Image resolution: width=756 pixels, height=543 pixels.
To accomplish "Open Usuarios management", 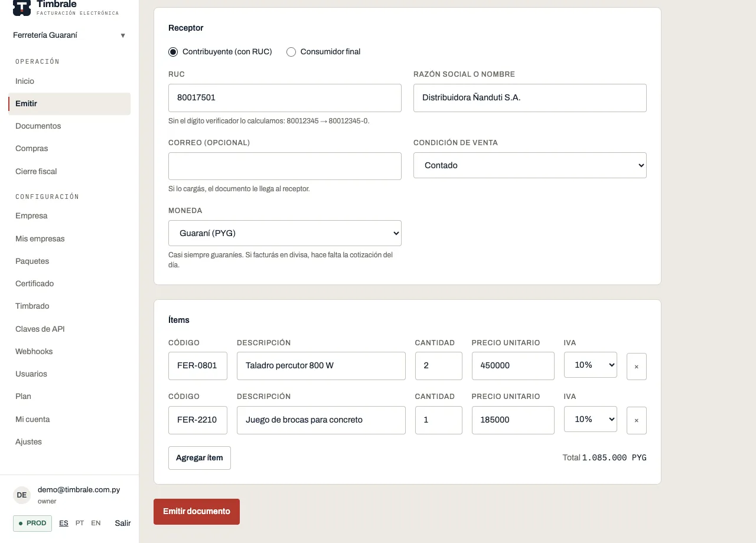I will tap(70, 374).
